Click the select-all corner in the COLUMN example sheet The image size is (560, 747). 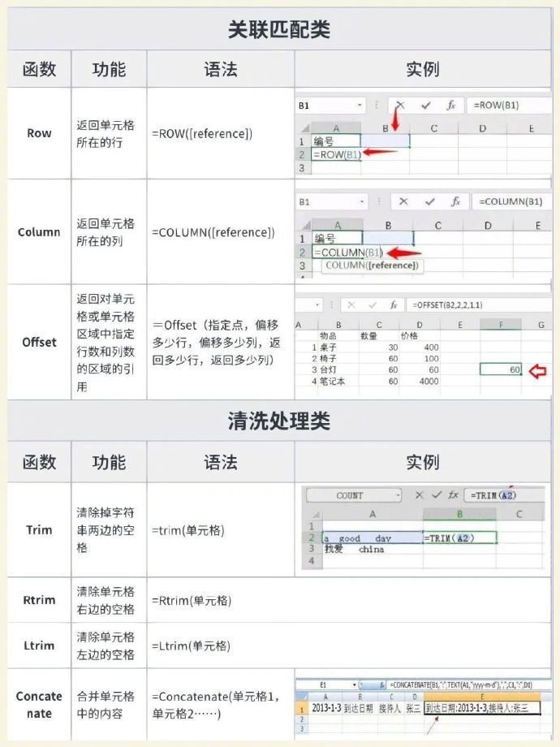[x=305, y=225]
